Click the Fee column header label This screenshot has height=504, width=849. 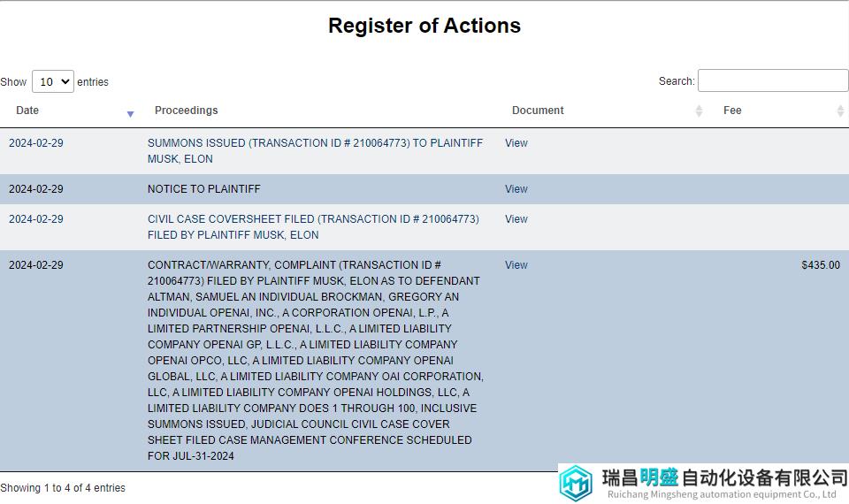coord(732,111)
